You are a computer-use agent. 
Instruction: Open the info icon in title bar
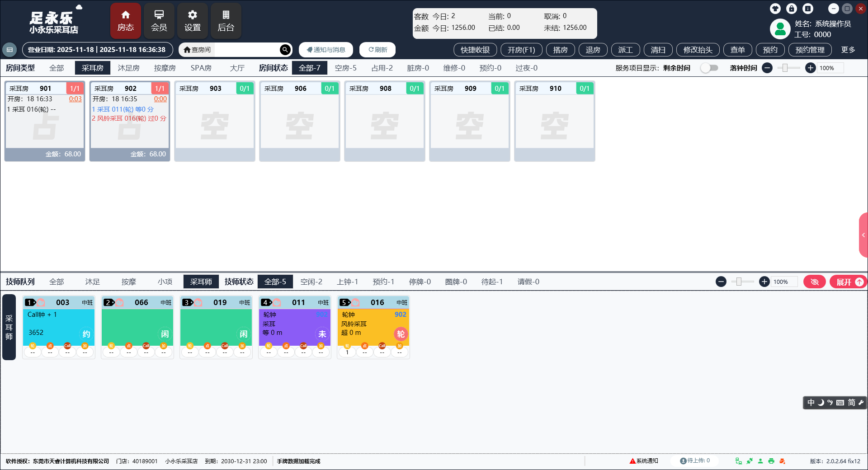coord(808,9)
